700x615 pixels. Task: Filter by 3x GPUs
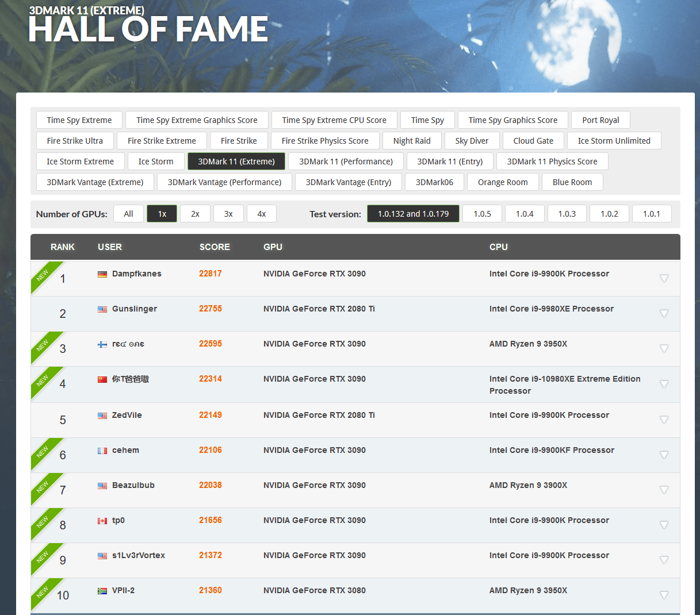(x=228, y=214)
